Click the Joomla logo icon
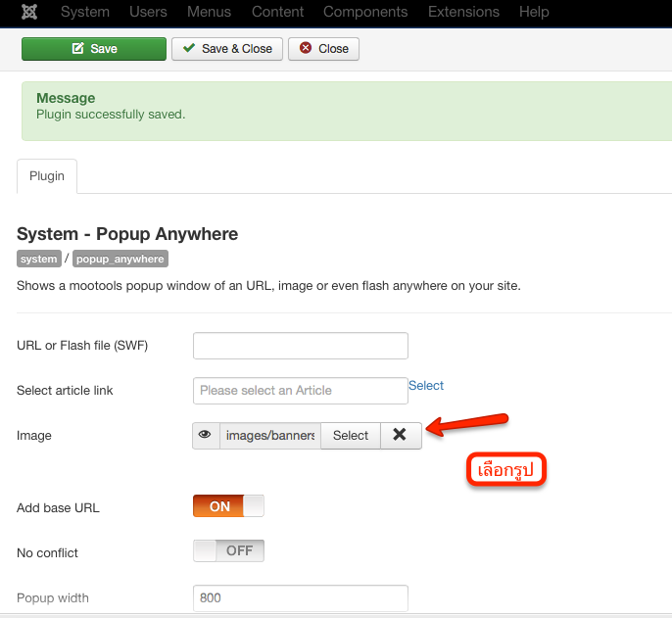The height and width of the screenshot is (618, 672). click(x=27, y=12)
